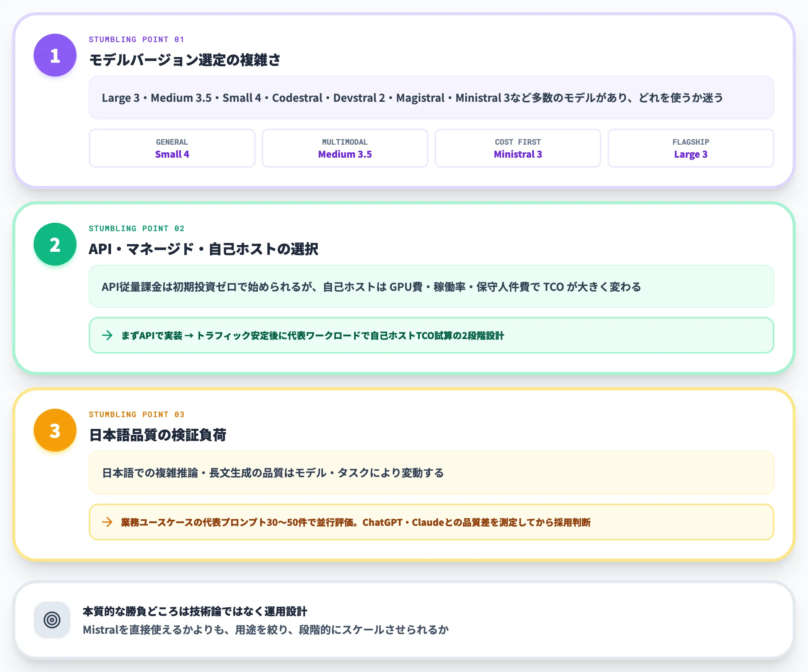Click the STUMBLING POINT 03 label
The image size is (808, 672).
point(137,414)
